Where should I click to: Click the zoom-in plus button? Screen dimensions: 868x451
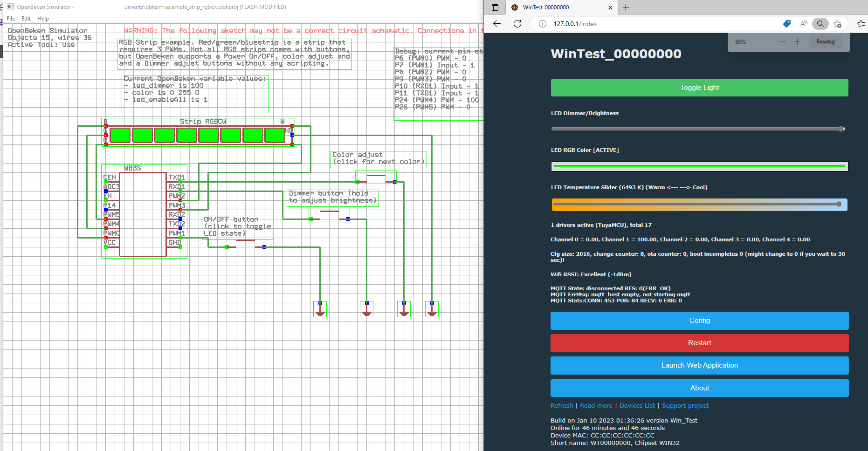coord(798,42)
